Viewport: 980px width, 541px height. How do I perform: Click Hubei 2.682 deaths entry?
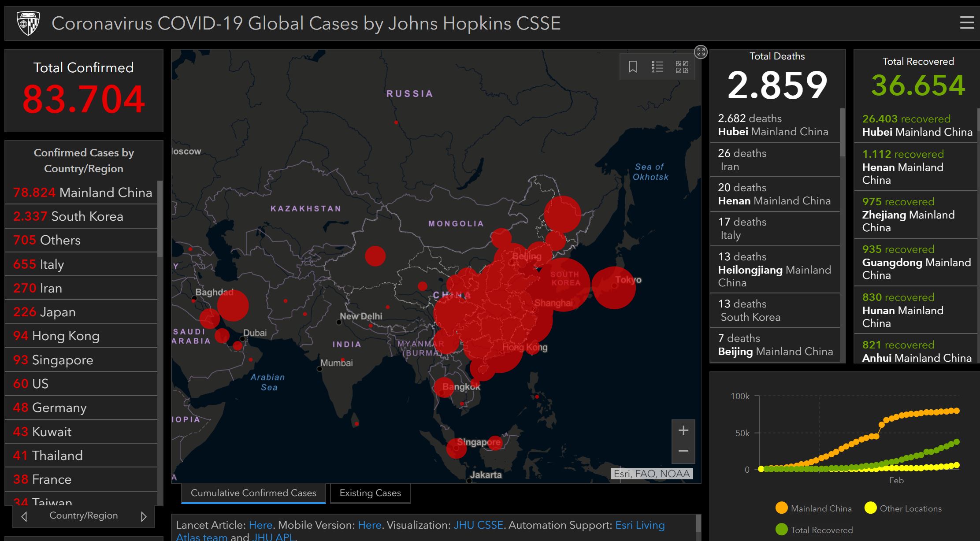[x=775, y=125]
